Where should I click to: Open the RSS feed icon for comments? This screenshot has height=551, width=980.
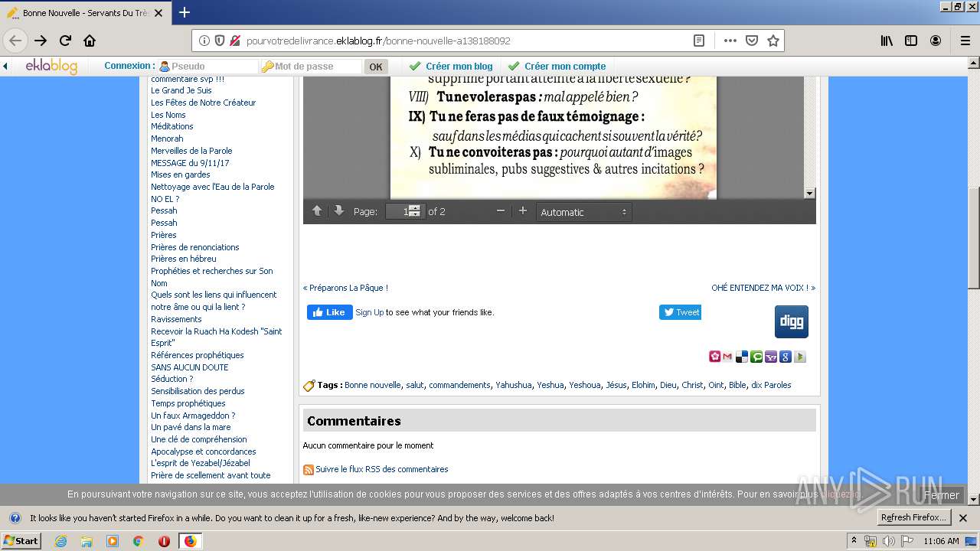[308, 470]
